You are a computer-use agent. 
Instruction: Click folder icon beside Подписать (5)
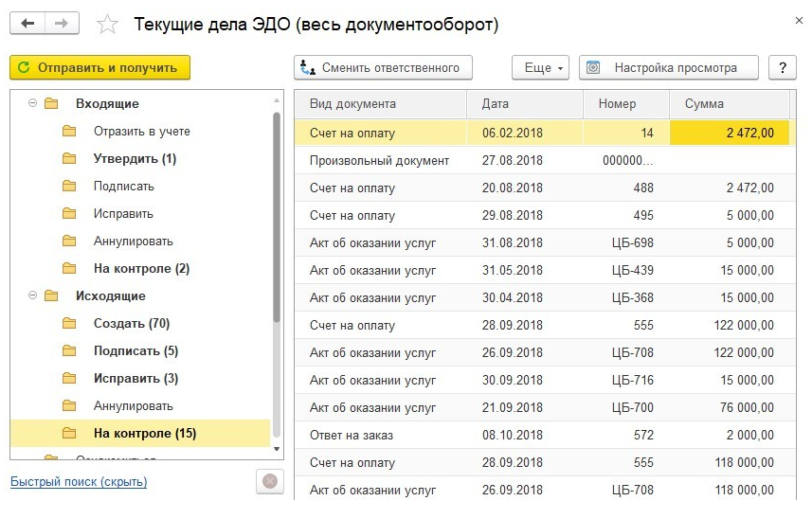[69, 350]
